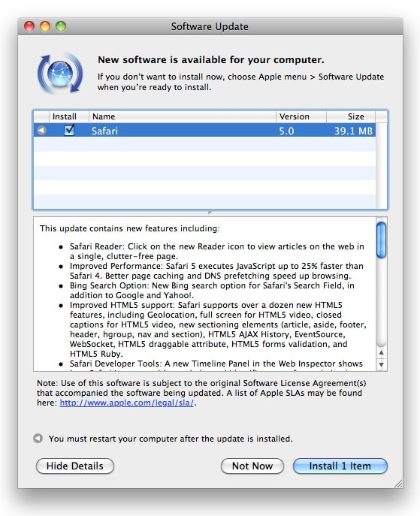Viewport: 420px width, 516px height.
Task: Click the restart-required icon beside Safari row
Action: click(x=41, y=131)
